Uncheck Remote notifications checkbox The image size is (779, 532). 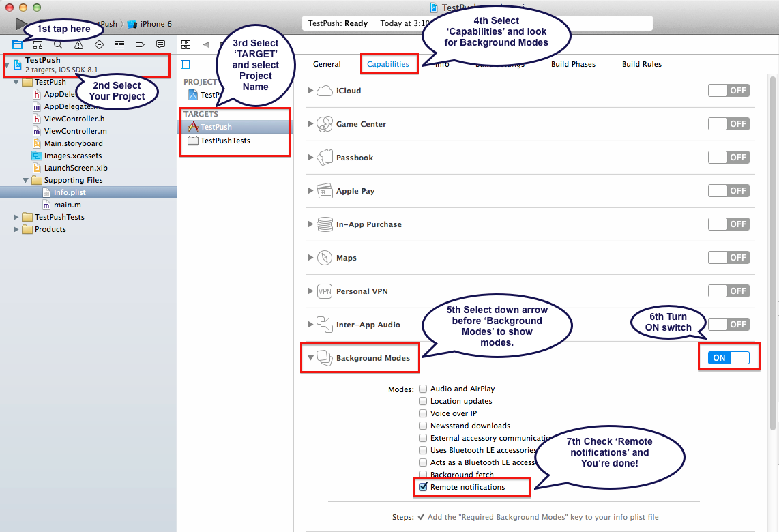coord(423,487)
